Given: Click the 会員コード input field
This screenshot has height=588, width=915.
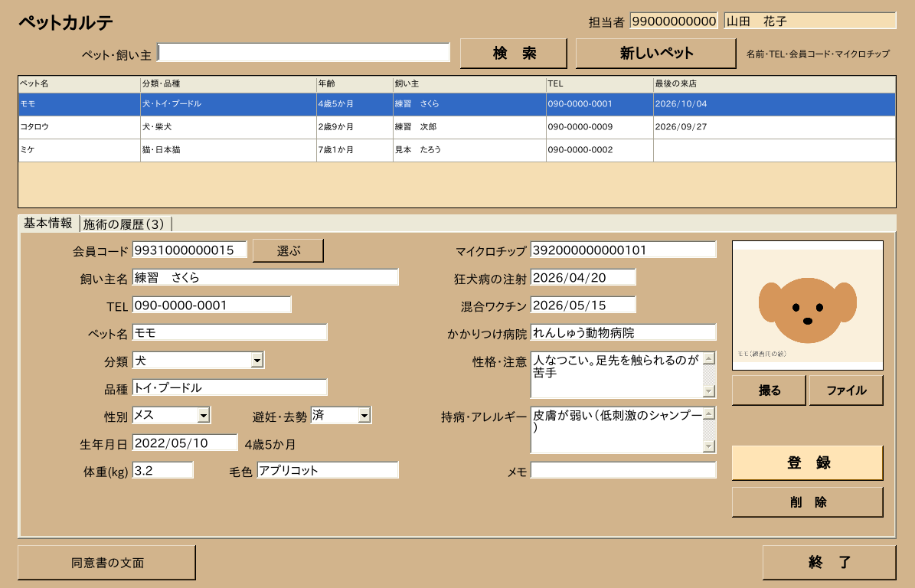Looking at the screenshot, I should (190, 250).
